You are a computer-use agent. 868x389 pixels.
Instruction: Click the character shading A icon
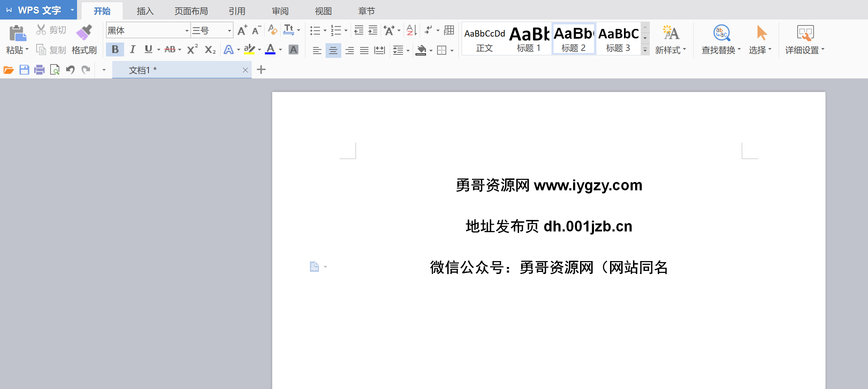[x=294, y=50]
